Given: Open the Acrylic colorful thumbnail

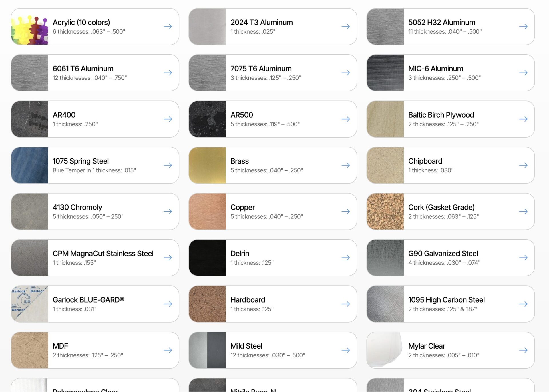Looking at the screenshot, I should pos(30,27).
